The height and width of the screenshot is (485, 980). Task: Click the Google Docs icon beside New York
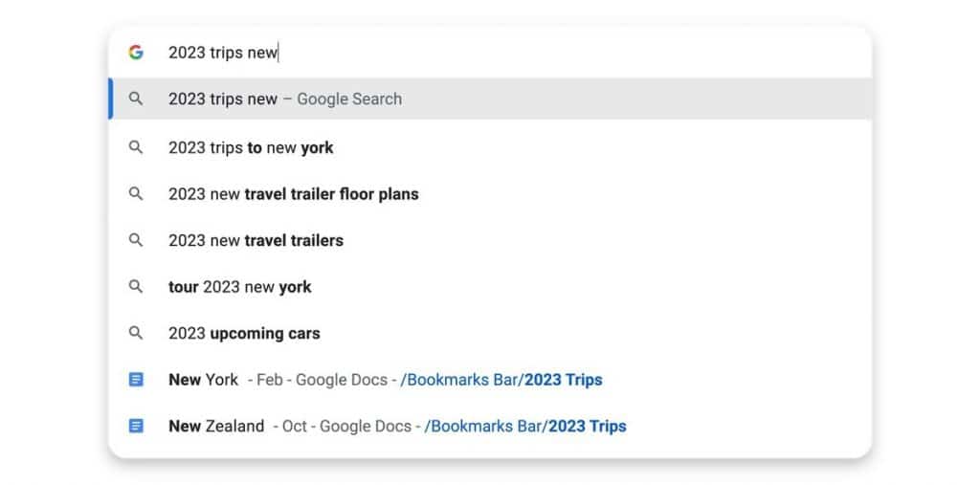tap(136, 380)
